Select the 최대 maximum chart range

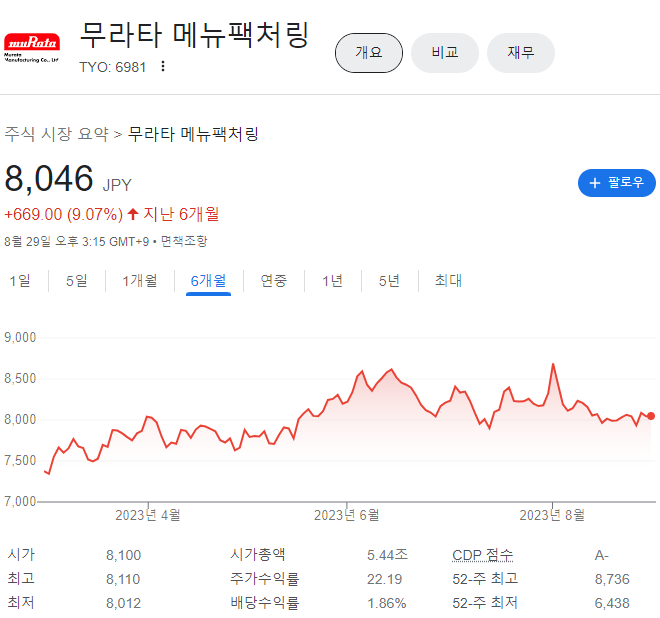pos(448,280)
